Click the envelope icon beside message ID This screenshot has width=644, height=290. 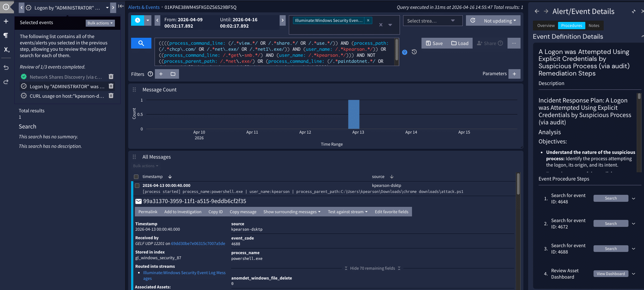(x=138, y=201)
